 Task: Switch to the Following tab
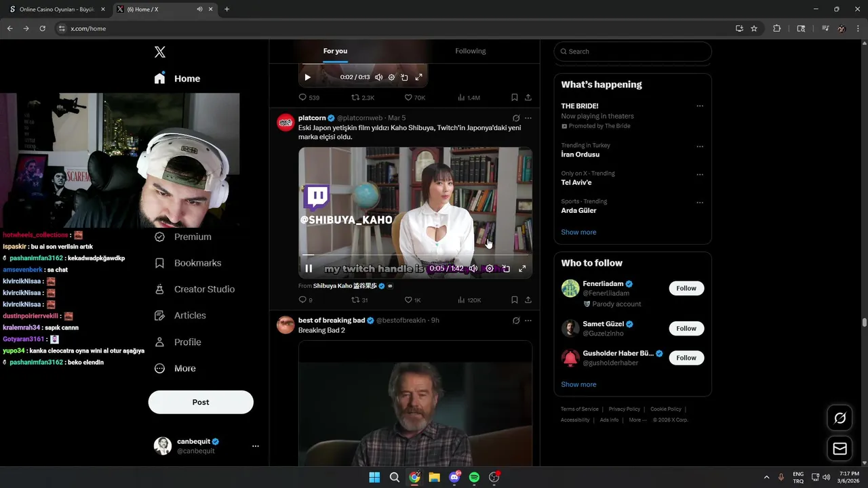coord(471,52)
